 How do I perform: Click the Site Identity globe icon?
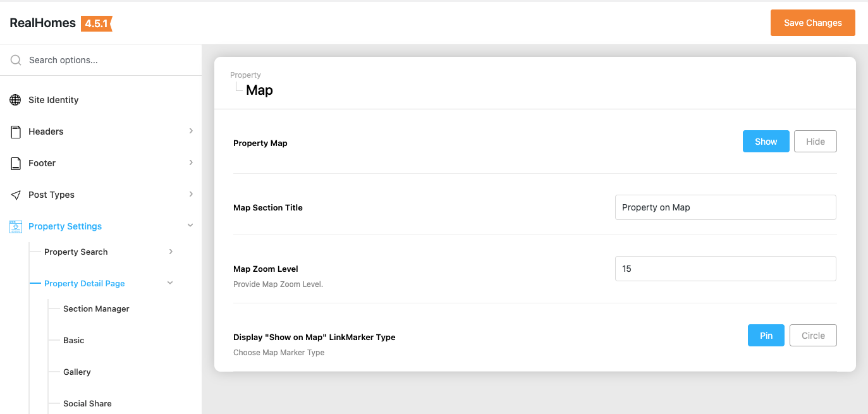point(16,100)
